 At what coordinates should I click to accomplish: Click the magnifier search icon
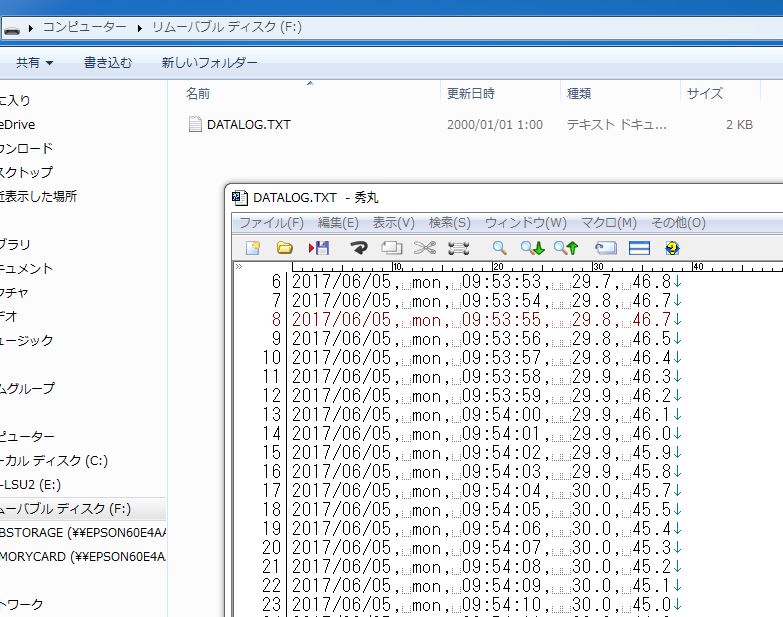coord(499,247)
